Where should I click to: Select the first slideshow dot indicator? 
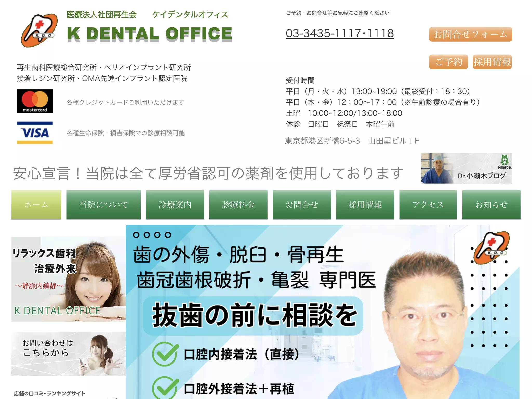[x=136, y=235]
